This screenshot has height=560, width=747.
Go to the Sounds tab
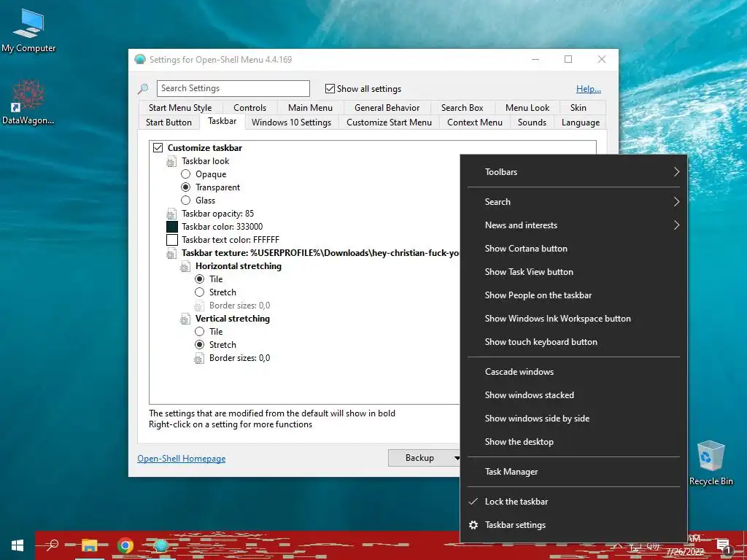click(x=532, y=122)
